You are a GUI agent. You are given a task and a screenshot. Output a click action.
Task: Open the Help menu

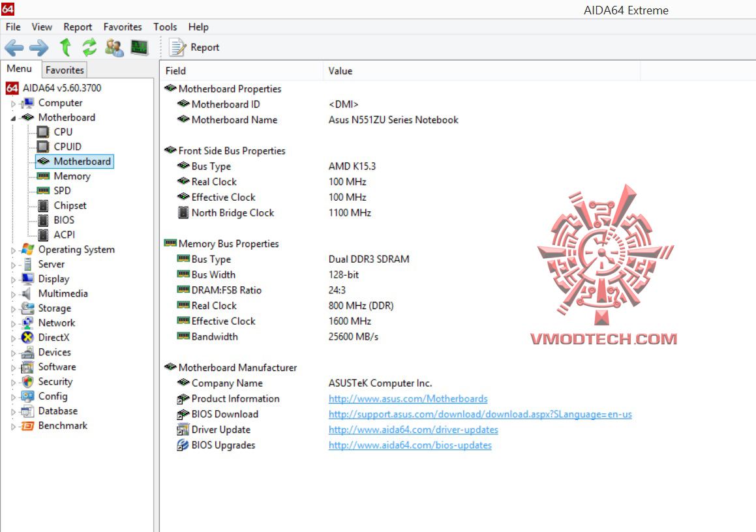198,27
